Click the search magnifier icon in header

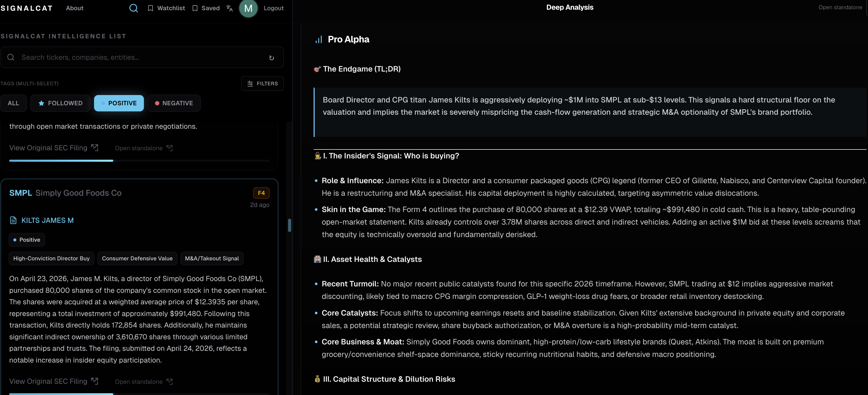133,8
